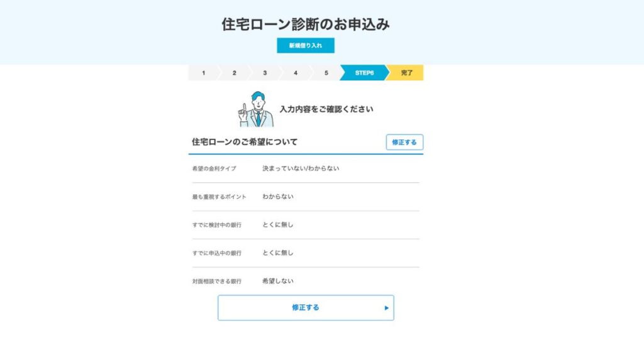
Task: Click the 対面相談できる銀行 answer 希望しない
Action: pos(278,281)
